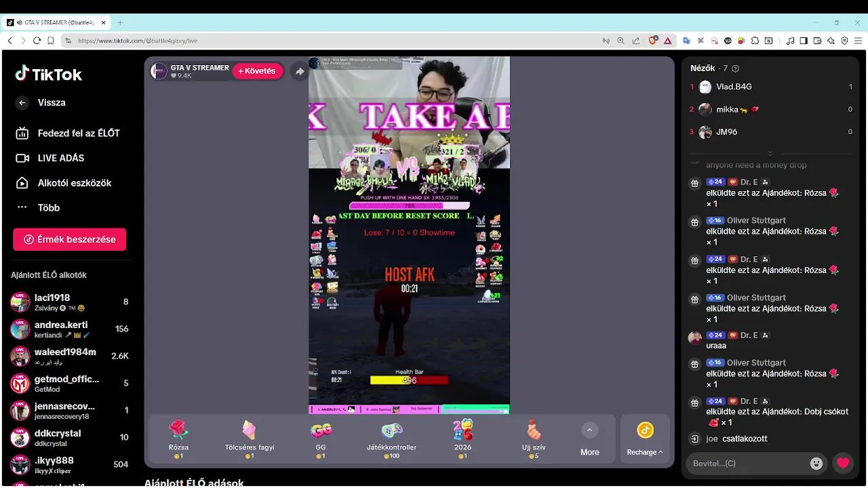This screenshot has height=488, width=868.
Task: Click browser back button
Action: (10, 41)
